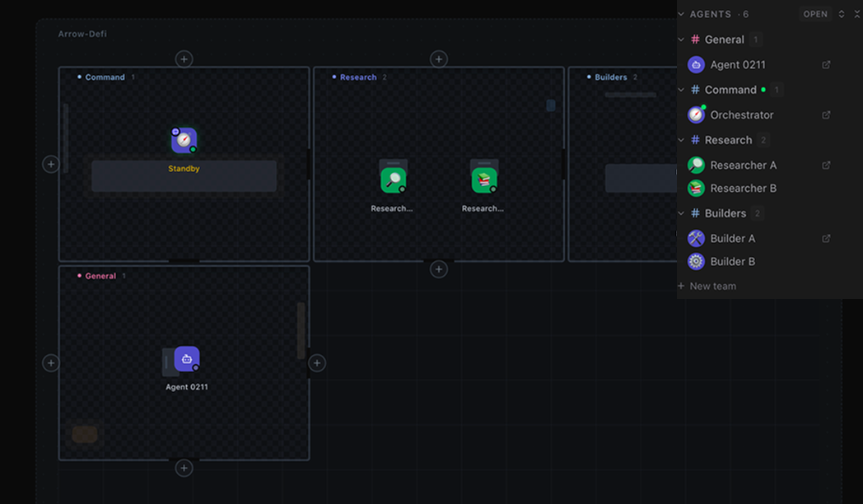Click the plus button below the General panel

pyautogui.click(x=184, y=469)
